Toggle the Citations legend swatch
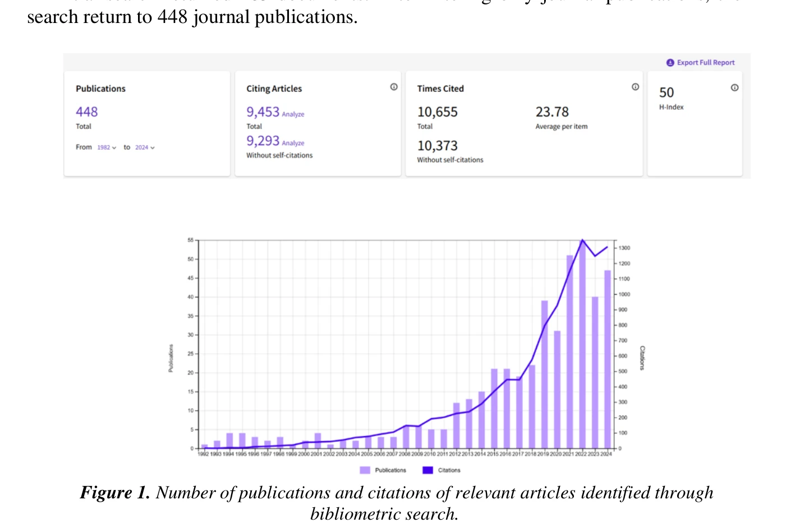The width and height of the screenshot is (809, 532). (428, 470)
